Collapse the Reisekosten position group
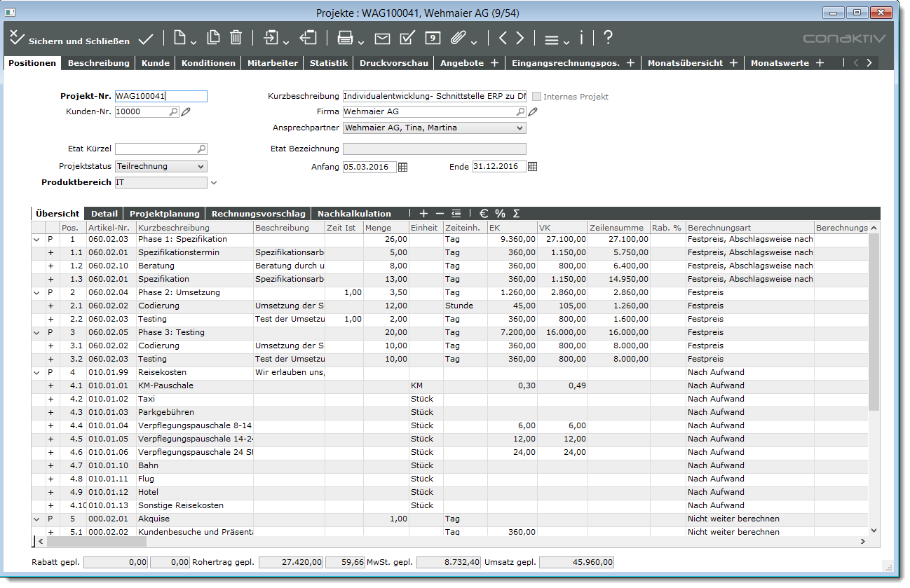910x588 pixels. coord(36,373)
